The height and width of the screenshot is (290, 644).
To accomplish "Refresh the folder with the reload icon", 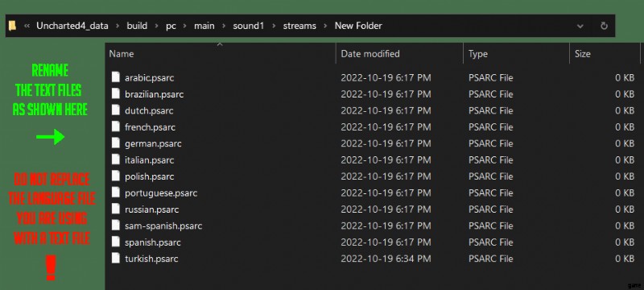I will [x=604, y=26].
